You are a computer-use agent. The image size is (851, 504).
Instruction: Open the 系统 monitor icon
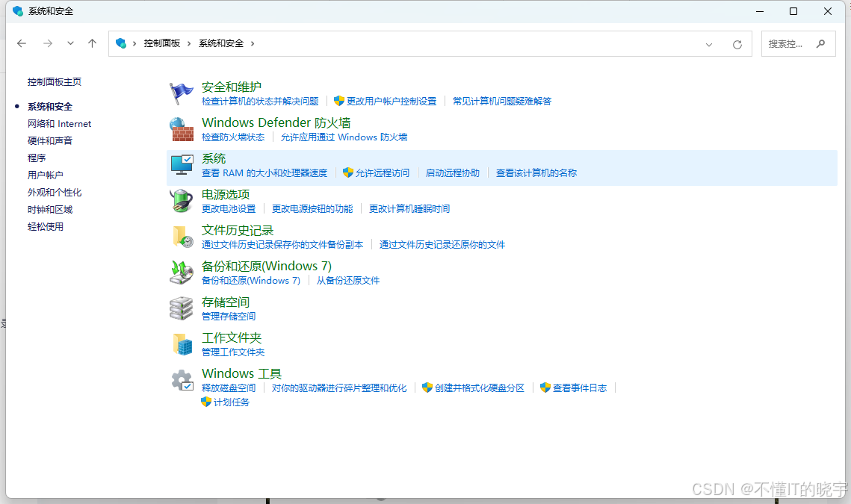pyautogui.click(x=182, y=165)
